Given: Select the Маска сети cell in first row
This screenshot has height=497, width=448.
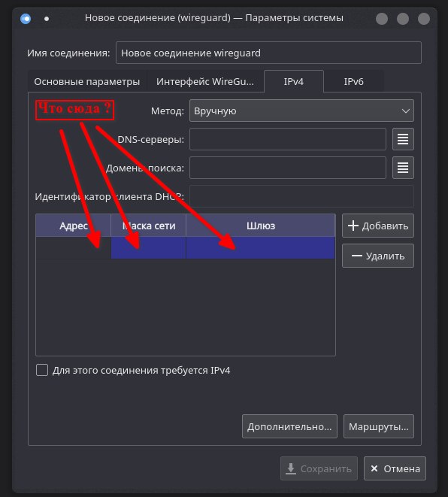Looking at the screenshot, I should point(148,248).
